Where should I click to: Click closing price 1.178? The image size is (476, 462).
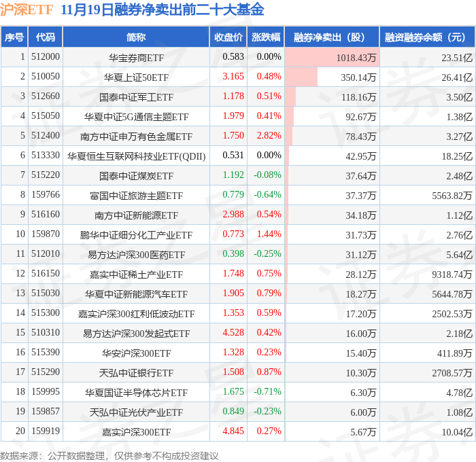click(x=233, y=96)
